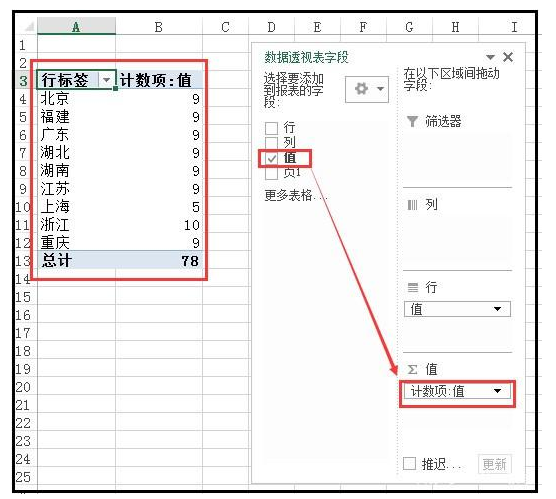The width and height of the screenshot is (556, 499).
Task: Select column D header
Action: point(271,26)
